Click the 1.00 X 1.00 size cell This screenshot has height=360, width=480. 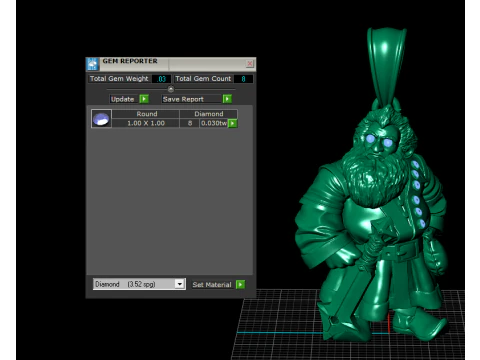pyautogui.click(x=146, y=123)
